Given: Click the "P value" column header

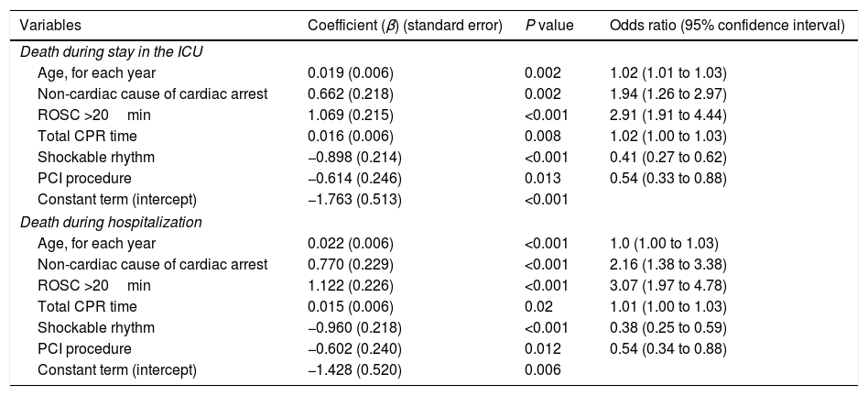Looking at the screenshot, I should (549, 26).
